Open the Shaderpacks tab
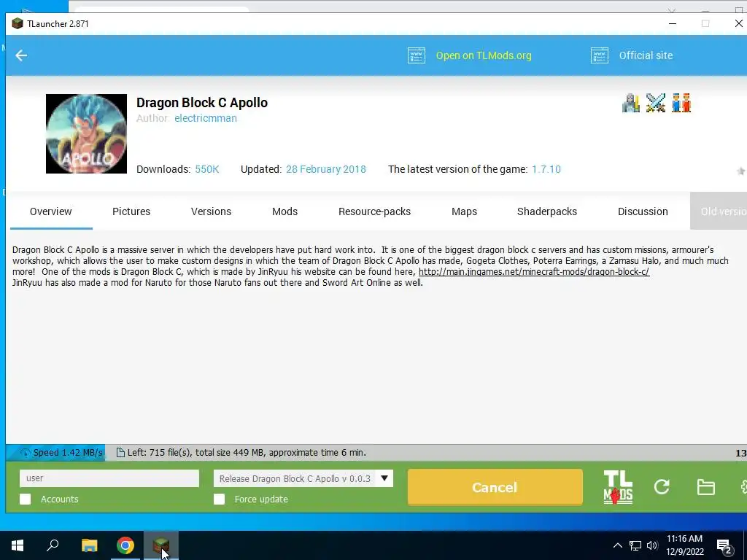 click(547, 211)
